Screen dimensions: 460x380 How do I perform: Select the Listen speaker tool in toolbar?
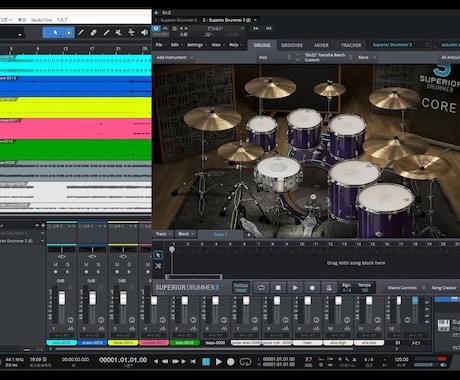point(144,32)
